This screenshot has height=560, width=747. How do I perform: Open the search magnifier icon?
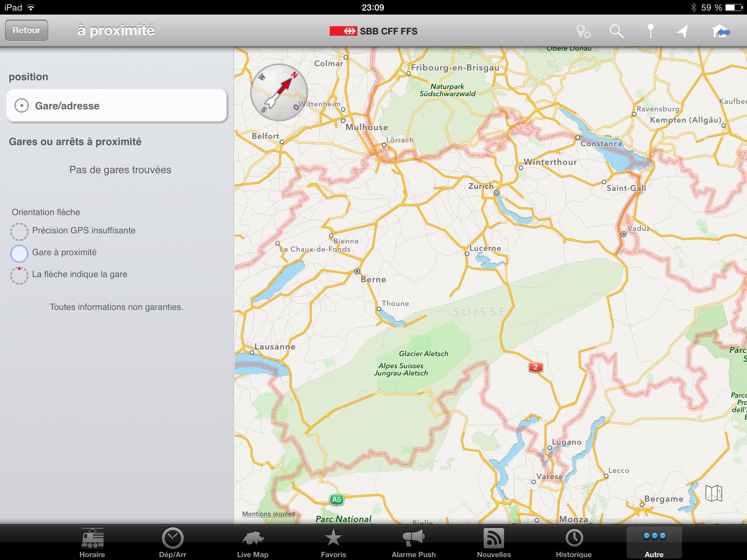(616, 31)
